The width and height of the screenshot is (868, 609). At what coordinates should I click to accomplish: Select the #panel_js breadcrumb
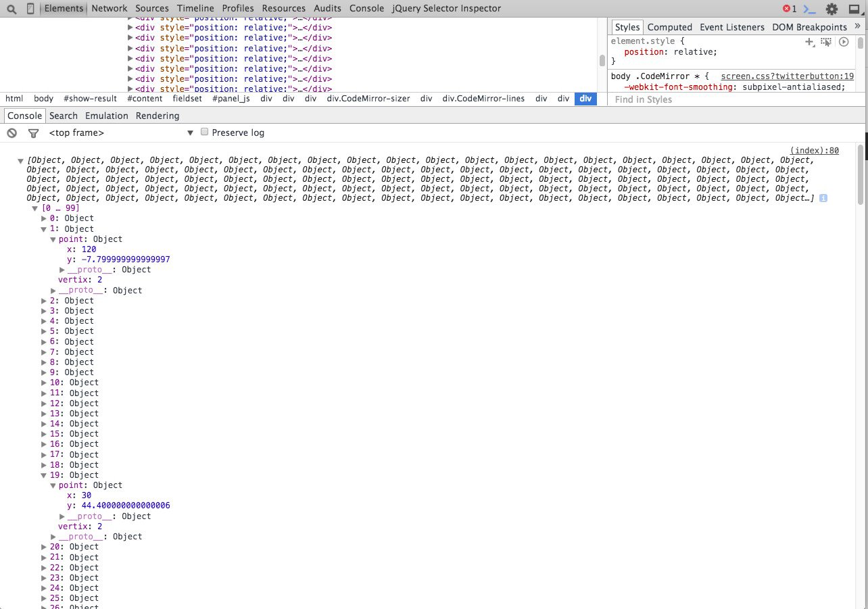point(231,99)
